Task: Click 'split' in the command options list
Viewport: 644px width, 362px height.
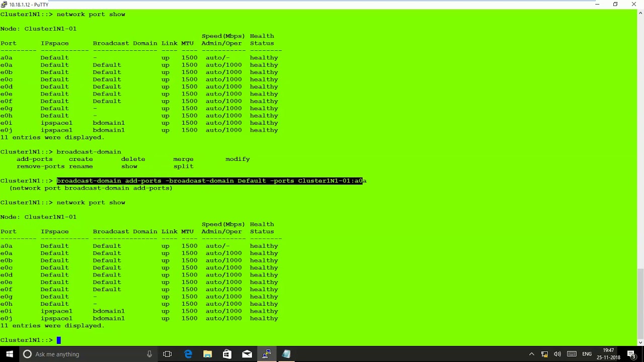Action: click(183, 166)
